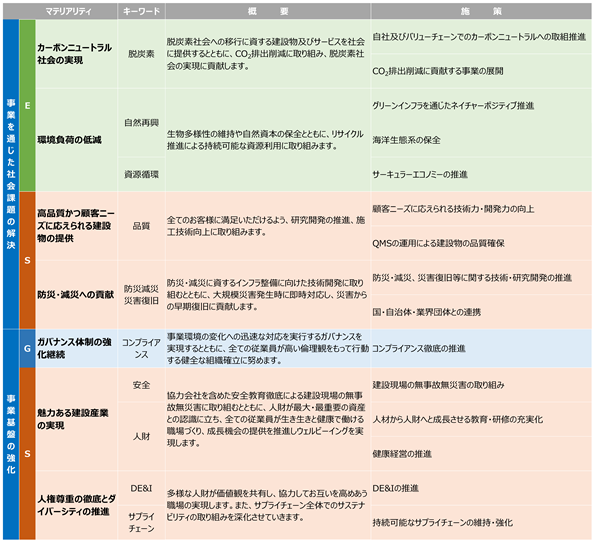The height and width of the screenshot is (541, 593).
Task: Select the 魅力ある建設産業の実現 cell
Action: point(76,419)
